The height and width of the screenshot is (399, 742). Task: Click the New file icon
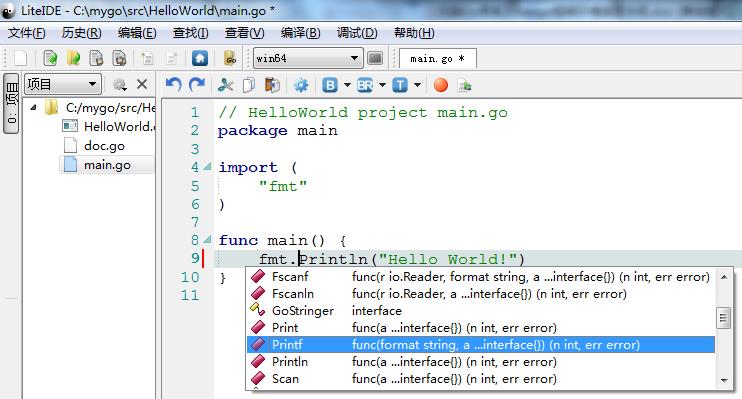pyautogui.click(x=21, y=58)
